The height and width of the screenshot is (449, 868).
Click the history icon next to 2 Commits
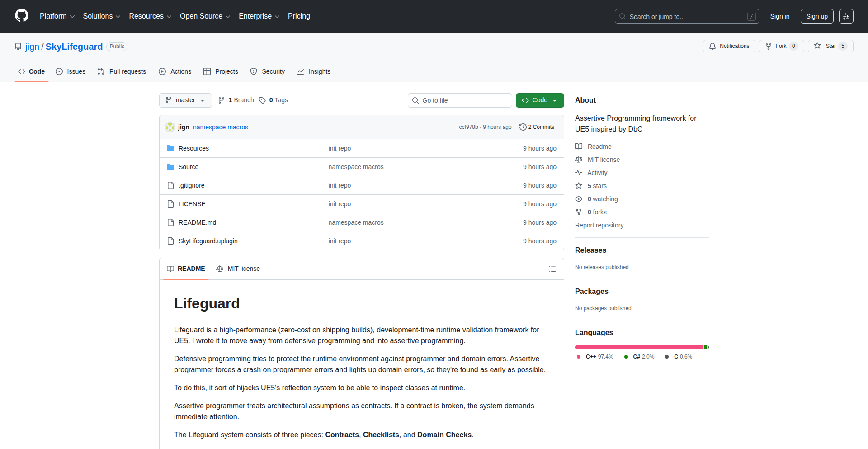click(x=523, y=127)
